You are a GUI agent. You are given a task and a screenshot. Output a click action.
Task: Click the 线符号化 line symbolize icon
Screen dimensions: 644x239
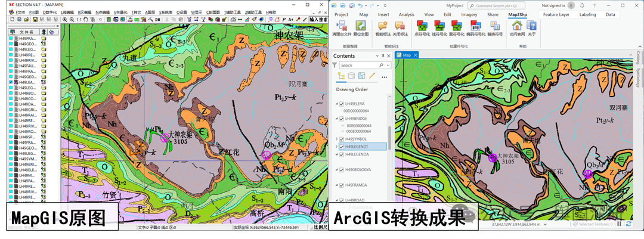pyautogui.click(x=440, y=26)
